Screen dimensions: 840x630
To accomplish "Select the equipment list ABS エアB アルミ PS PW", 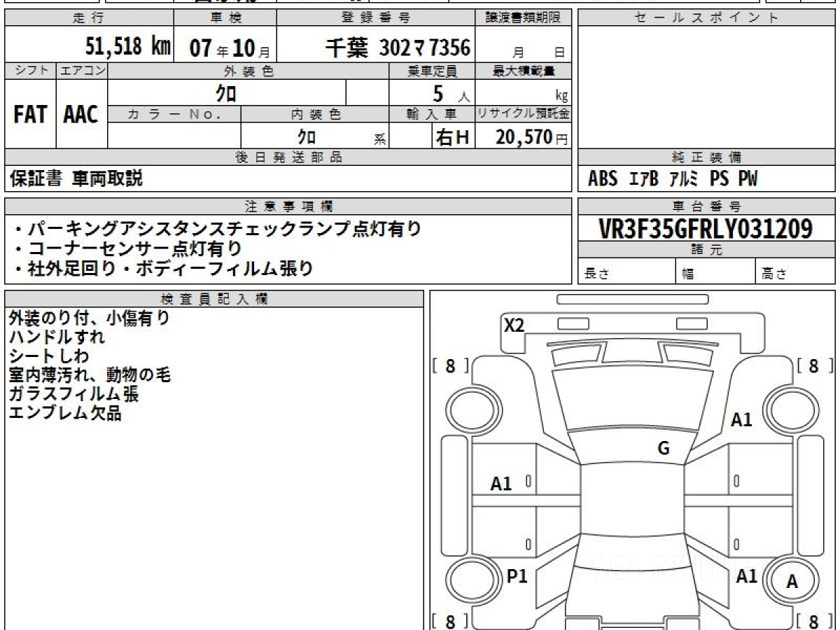I will coord(673,179).
